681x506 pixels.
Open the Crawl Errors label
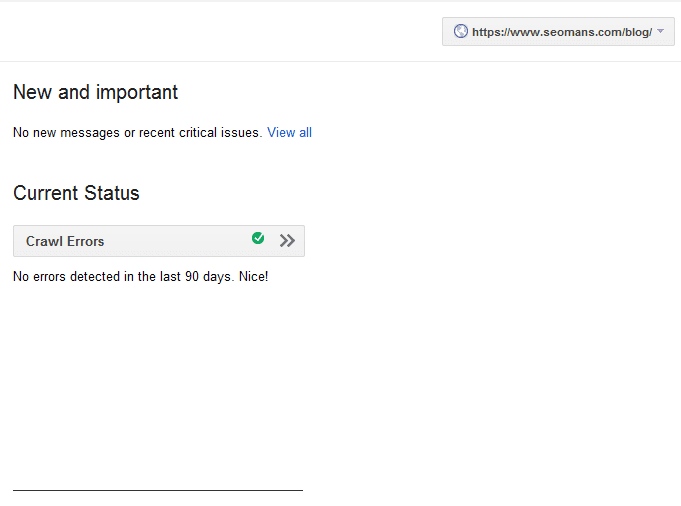click(65, 241)
